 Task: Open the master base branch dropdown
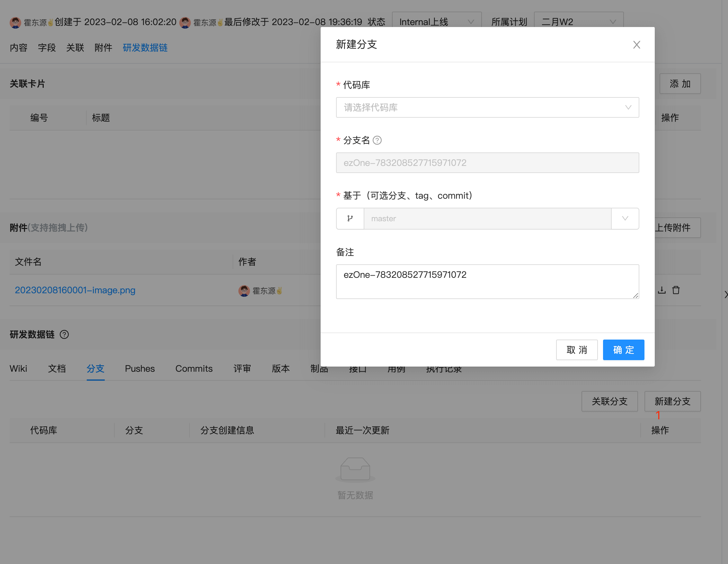click(625, 218)
